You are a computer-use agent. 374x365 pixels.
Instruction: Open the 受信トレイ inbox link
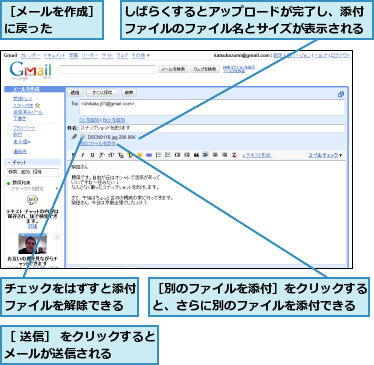[x=23, y=99]
